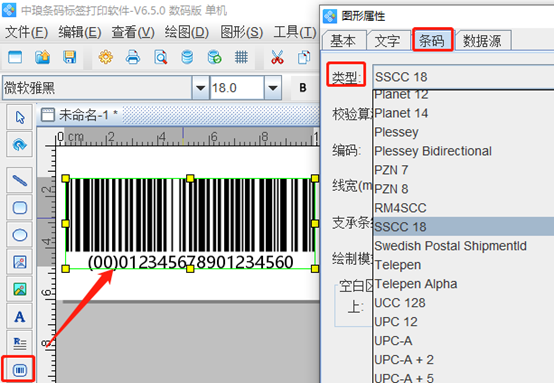Choose Telepen Alpha barcode type

[416, 284]
